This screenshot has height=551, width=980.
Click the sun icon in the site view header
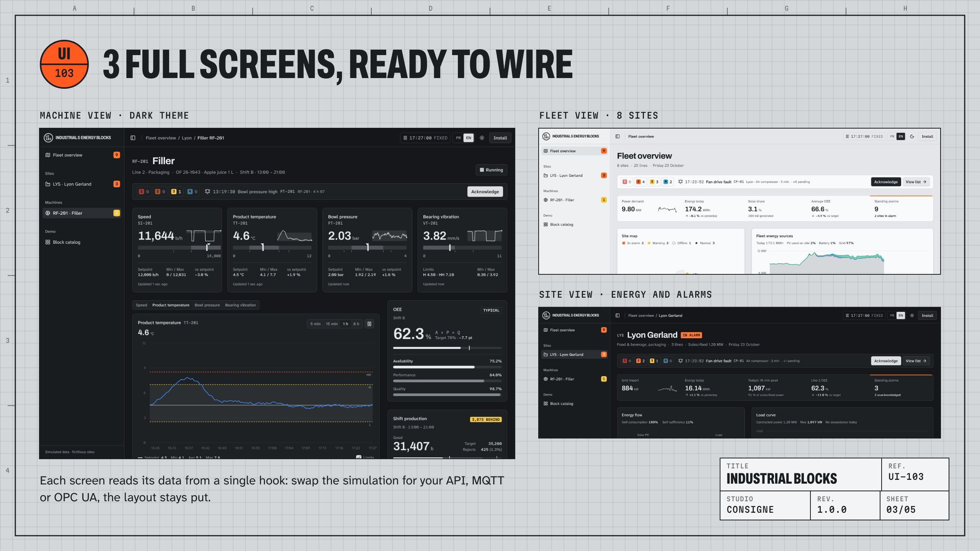tap(912, 316)
